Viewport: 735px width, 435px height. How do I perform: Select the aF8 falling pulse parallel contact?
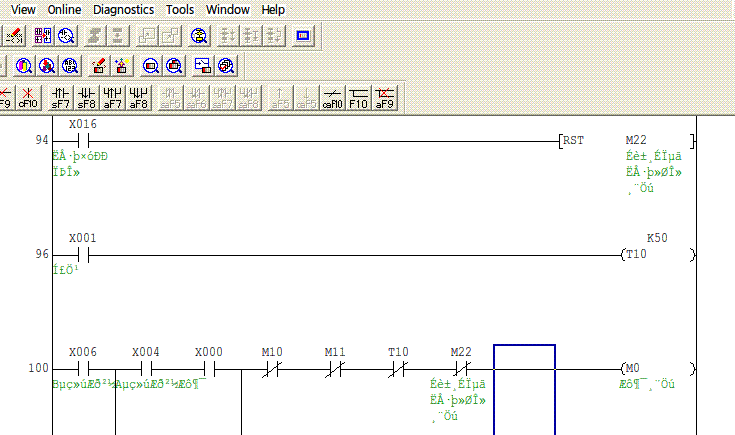pos(139,96)
